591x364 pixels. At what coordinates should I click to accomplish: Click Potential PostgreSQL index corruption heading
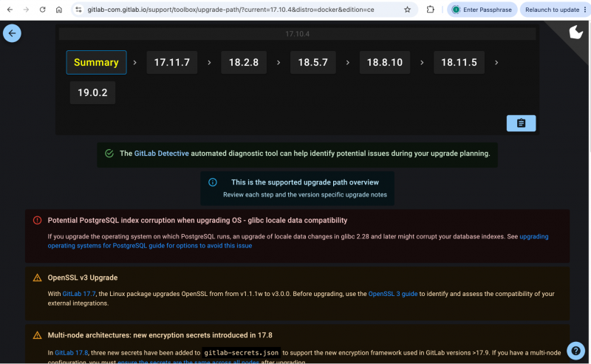197,221
